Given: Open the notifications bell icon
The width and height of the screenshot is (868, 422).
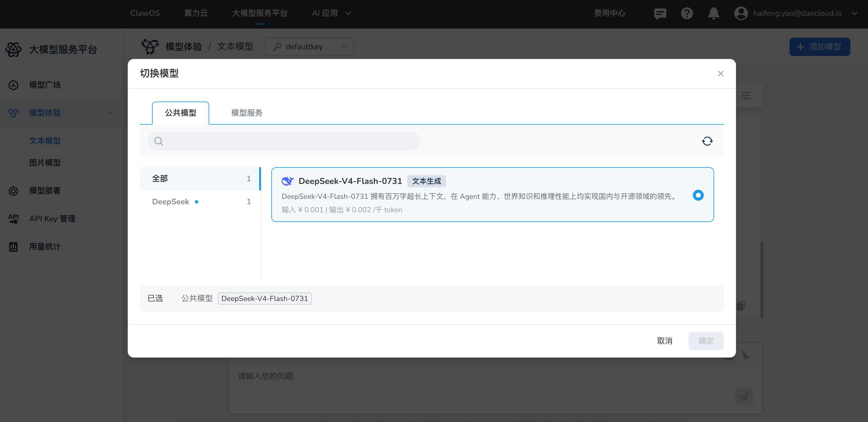Looking at the screenshot, I should (713, 13).
